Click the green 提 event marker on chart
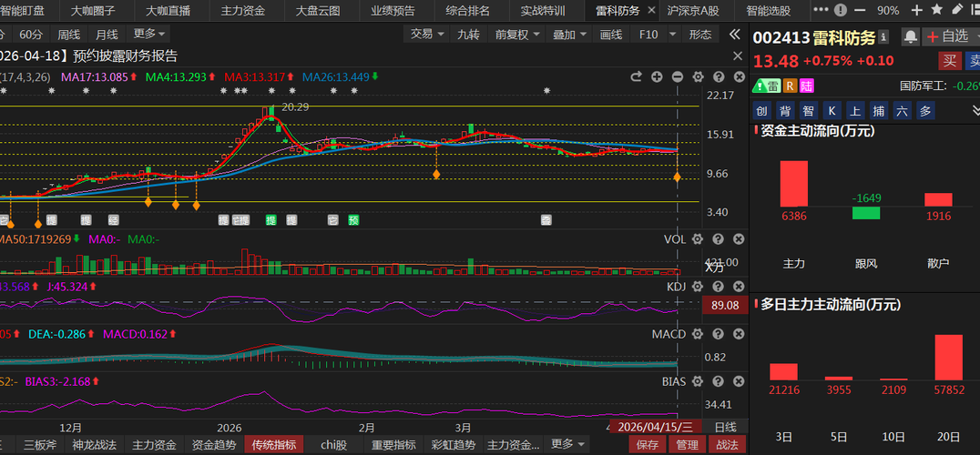The width and height of the screenshot is (980, 455). (271, 219)
